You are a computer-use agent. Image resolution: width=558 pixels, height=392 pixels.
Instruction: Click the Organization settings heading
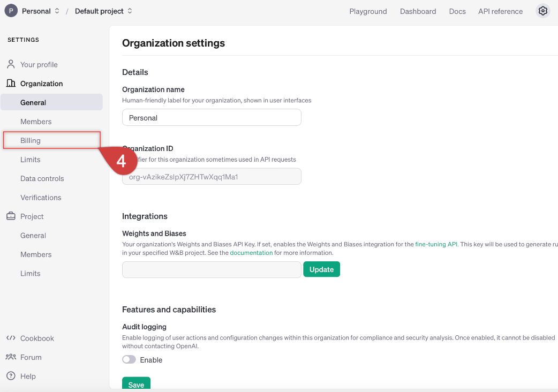174,43
